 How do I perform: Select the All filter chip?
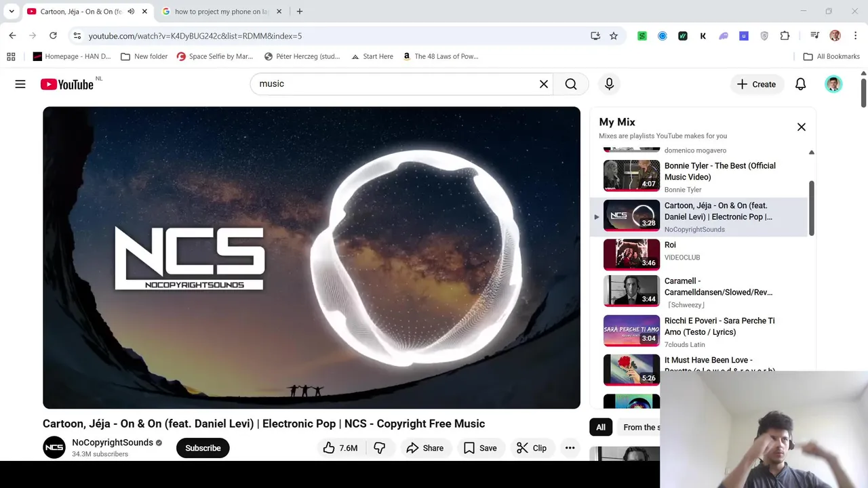click(601, 427)
